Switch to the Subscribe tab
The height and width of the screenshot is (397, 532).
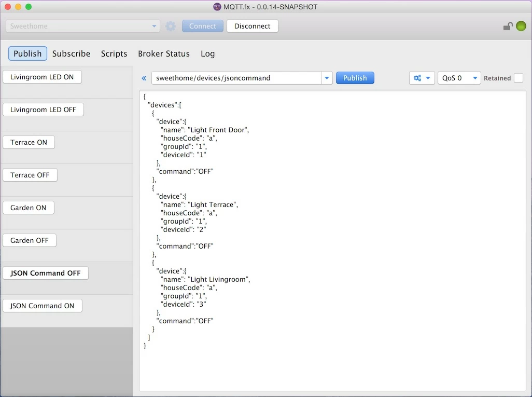click(71, 53)
